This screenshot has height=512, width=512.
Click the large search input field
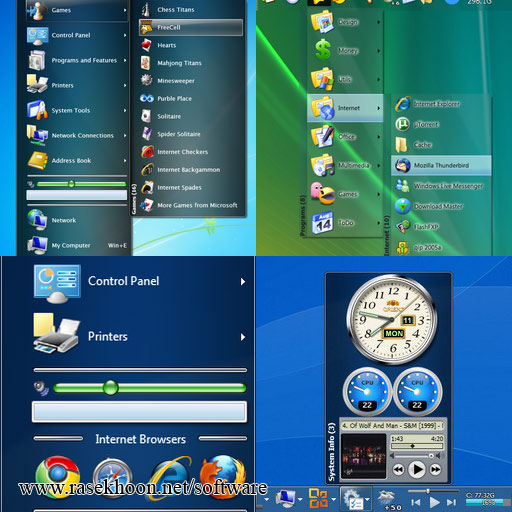click(x=139, y=412)
